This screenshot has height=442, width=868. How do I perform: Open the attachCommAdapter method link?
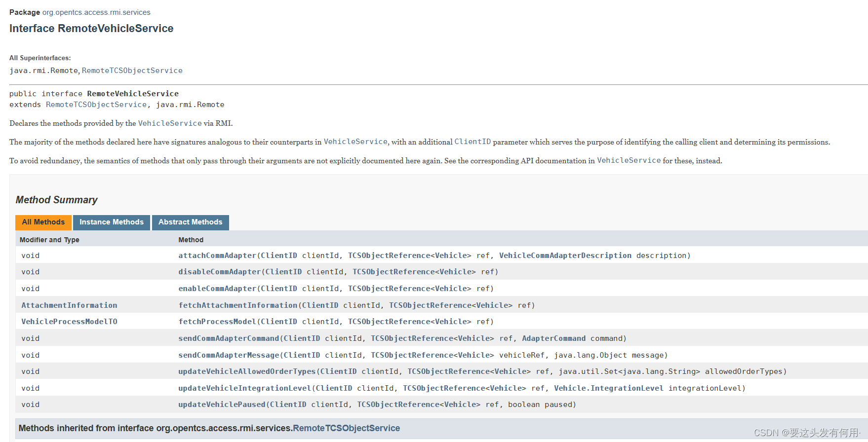(x=217, y=256)
